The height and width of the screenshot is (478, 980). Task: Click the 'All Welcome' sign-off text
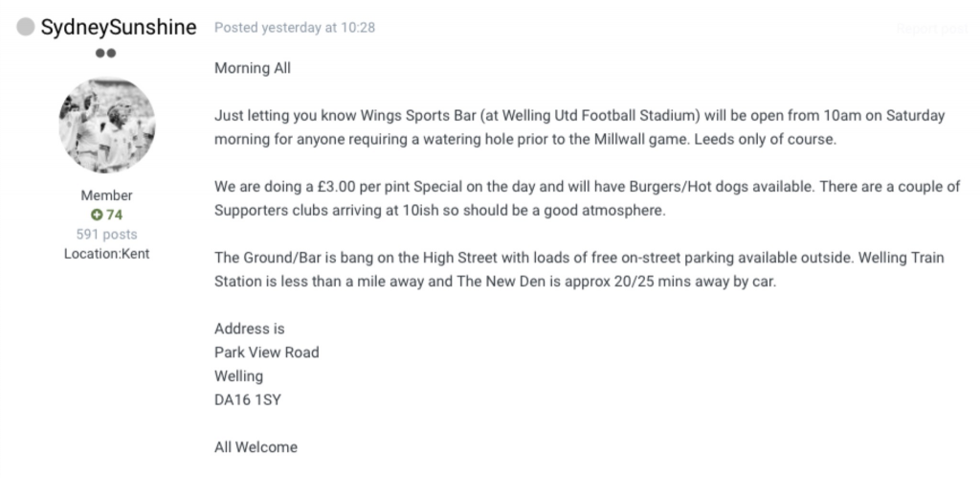256,446
